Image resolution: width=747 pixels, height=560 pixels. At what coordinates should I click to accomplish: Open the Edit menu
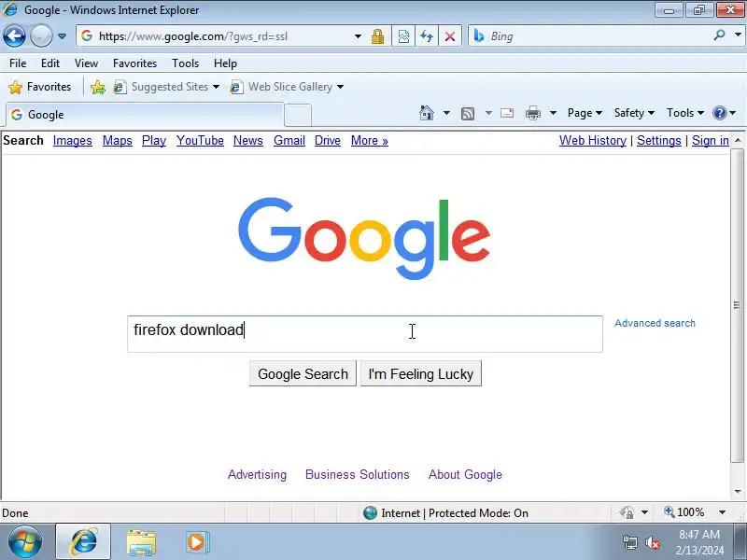pyautogui.click(x=50, y=63)
